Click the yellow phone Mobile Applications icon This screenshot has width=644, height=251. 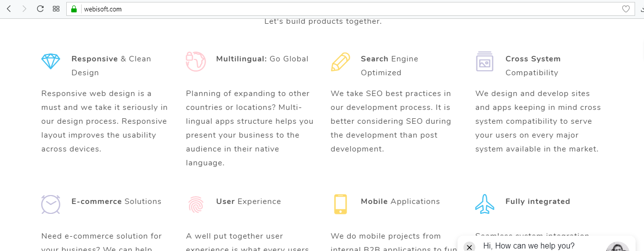pos(340,204)
